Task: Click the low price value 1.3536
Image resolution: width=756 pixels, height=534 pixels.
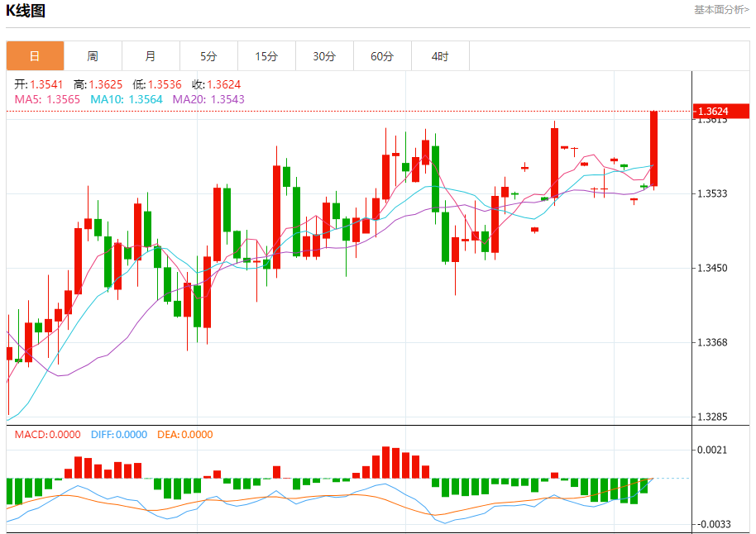Action: coord(165,85)
